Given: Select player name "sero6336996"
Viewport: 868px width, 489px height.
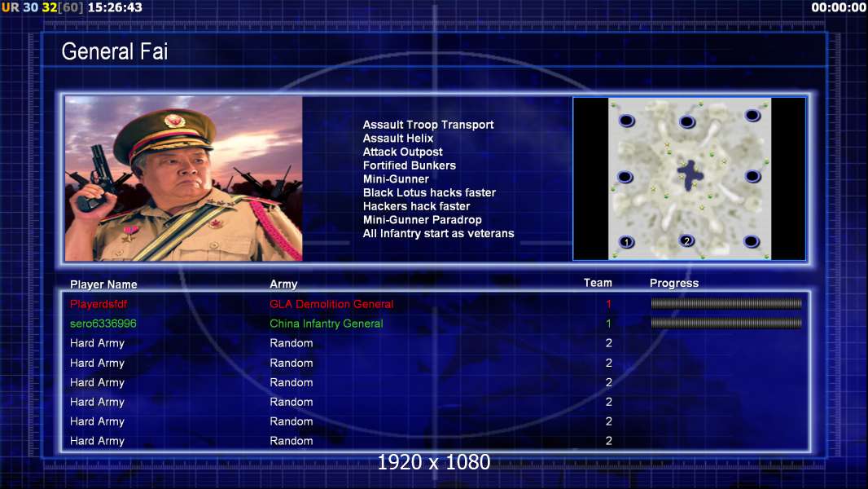Looking at the screenshot, I should tap(103, 324).
